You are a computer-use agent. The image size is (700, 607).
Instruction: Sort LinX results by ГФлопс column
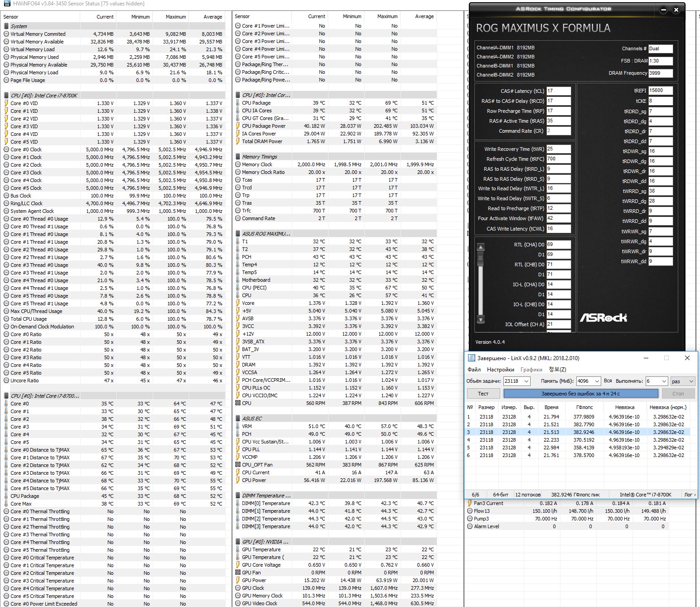tap(584, 407)
